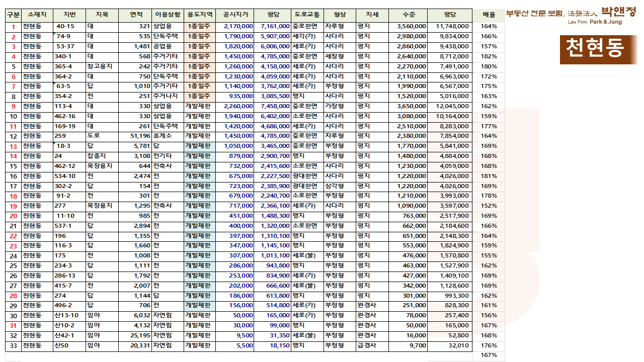The image size is (644, 362).
Task: Select the 180% ratio cell
Action: [489, 66]
